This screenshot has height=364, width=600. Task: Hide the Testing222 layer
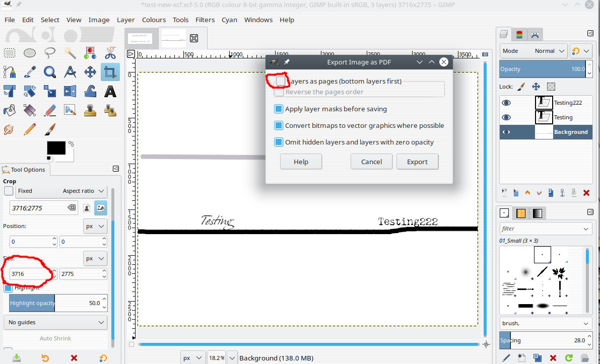coord(506,103)
